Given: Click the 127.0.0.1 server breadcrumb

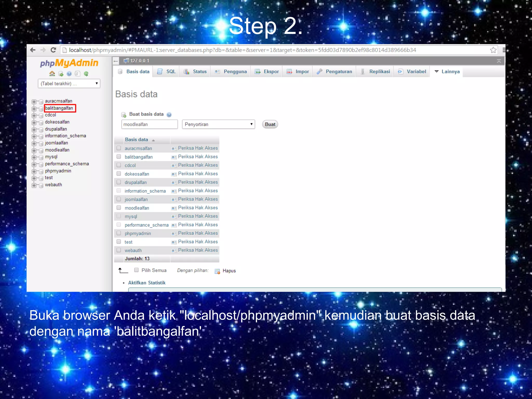Looking at the screenshot, I should (x=139, y=61).
